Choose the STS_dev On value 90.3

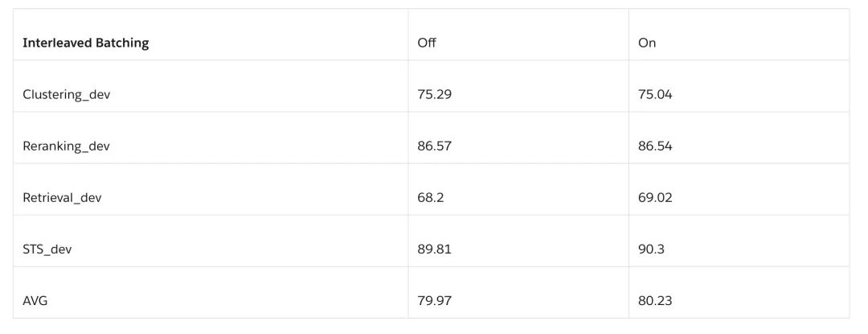click(651, 249)
